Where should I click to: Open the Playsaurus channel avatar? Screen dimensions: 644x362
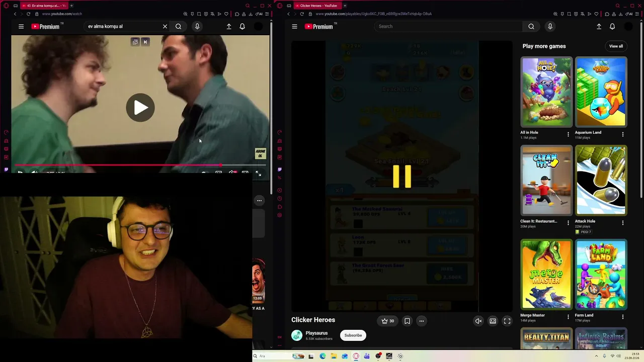[x=297, y=335]
